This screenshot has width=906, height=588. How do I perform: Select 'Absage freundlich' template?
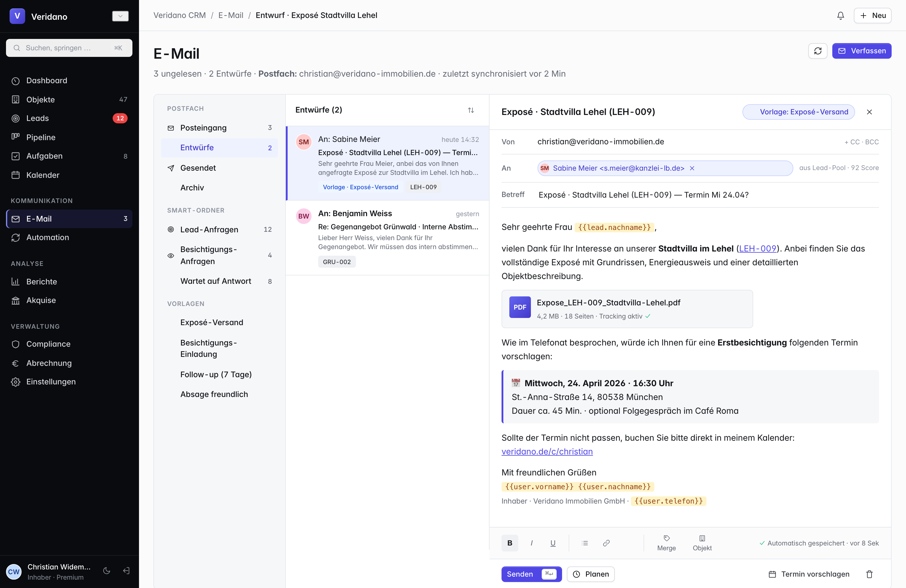(219, 394)
